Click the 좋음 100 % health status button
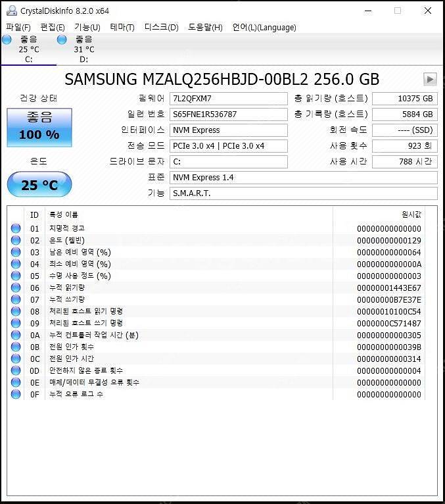Viewport: 445px width, 504px height. [x=39, y=128]
